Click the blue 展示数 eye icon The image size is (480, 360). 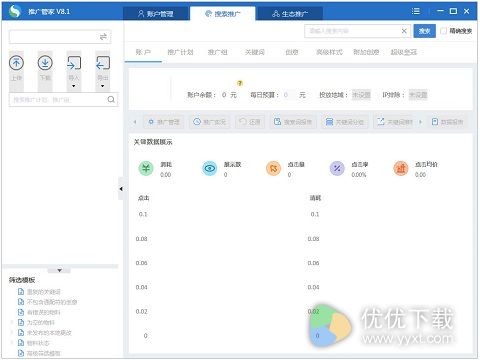coord(210,168)
